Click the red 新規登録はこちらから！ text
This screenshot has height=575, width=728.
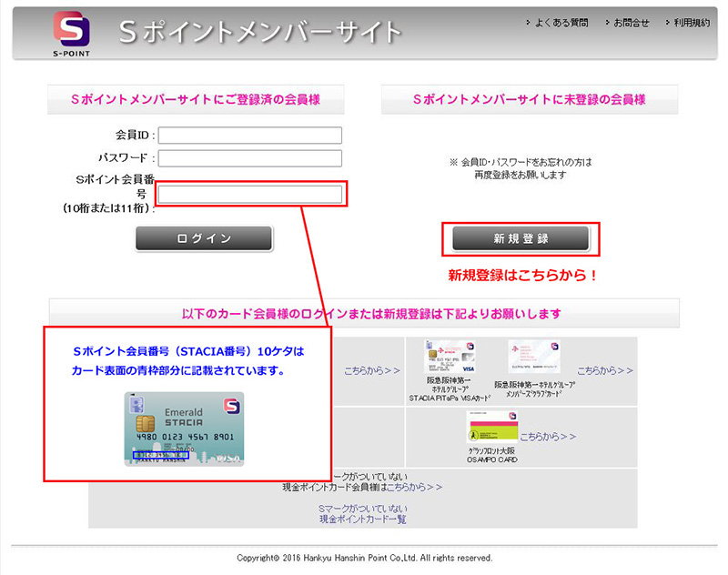pyautogui.click(x=522, y=275)
